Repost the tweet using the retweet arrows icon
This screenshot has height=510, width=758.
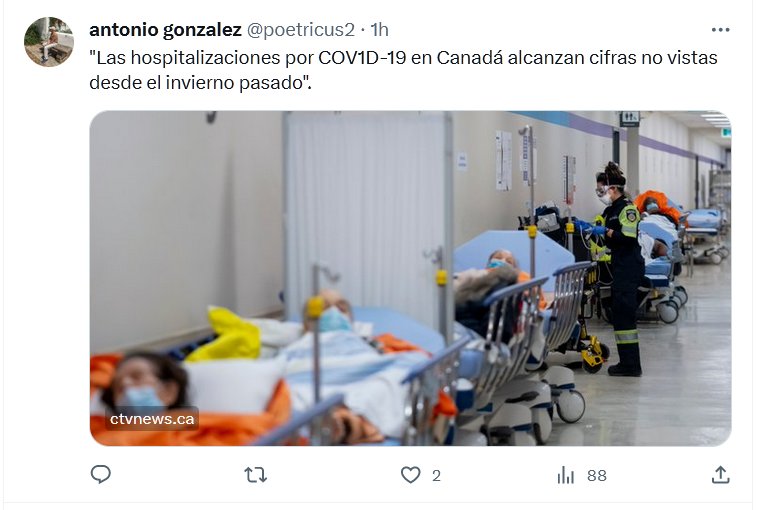coord(255,475)
